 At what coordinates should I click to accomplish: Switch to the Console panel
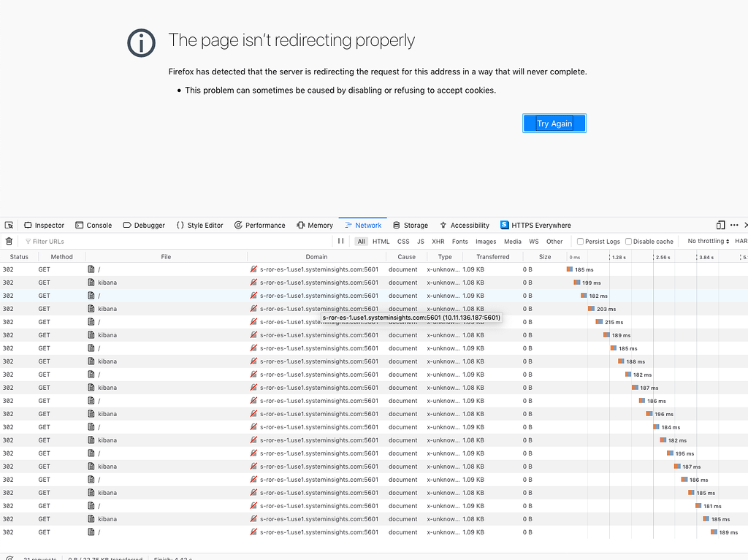coord(93,225)
